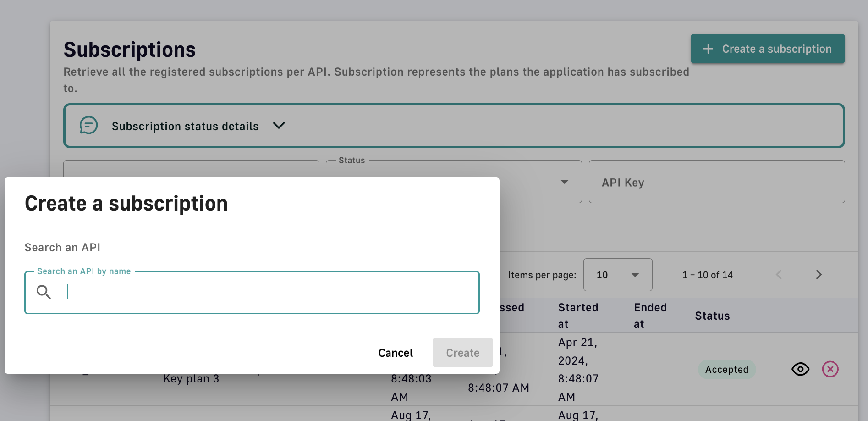Click the Key plan 3 table cell
868x421 pixels.
coord(191,379)
